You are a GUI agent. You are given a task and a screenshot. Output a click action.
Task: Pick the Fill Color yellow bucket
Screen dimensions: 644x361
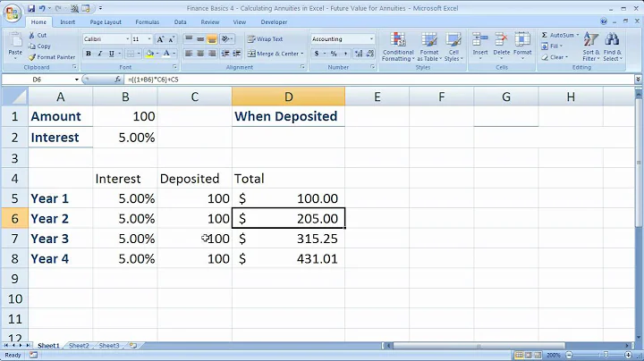pyautogui.click(x=149, y=54)
